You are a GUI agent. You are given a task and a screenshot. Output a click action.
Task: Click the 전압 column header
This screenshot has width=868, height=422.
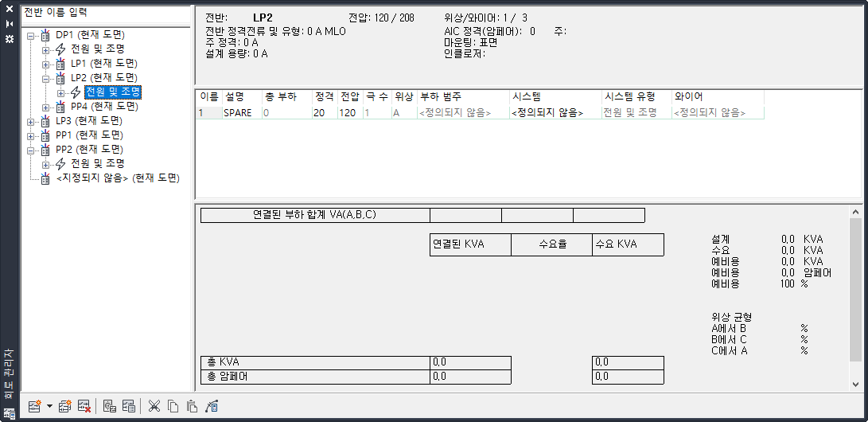350,97
